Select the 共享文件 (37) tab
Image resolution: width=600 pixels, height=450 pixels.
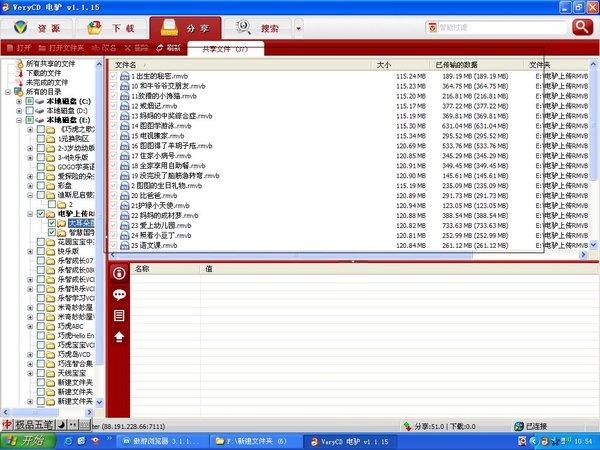pyautogui.click(x=225, y=49)
